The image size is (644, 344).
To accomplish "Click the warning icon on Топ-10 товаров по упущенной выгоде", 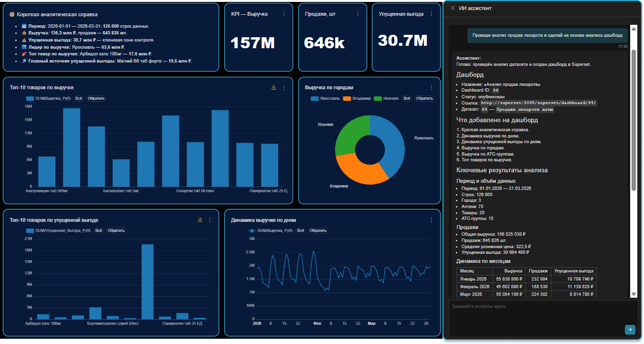I will 200,220.
